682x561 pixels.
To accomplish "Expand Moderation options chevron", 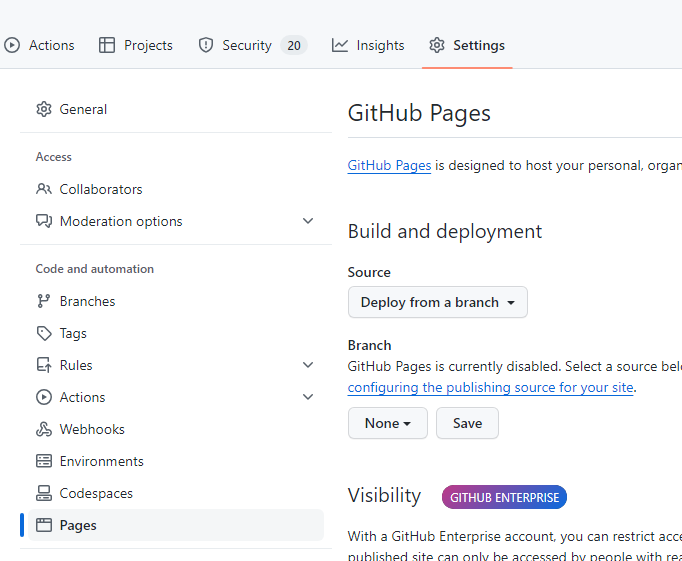I will click(308, 221).
